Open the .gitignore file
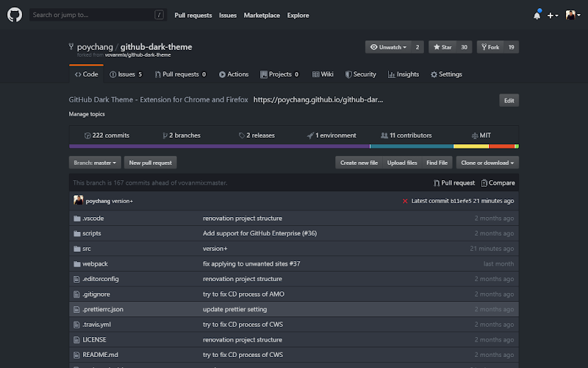588x368 pixels. [x=96, y=294]
